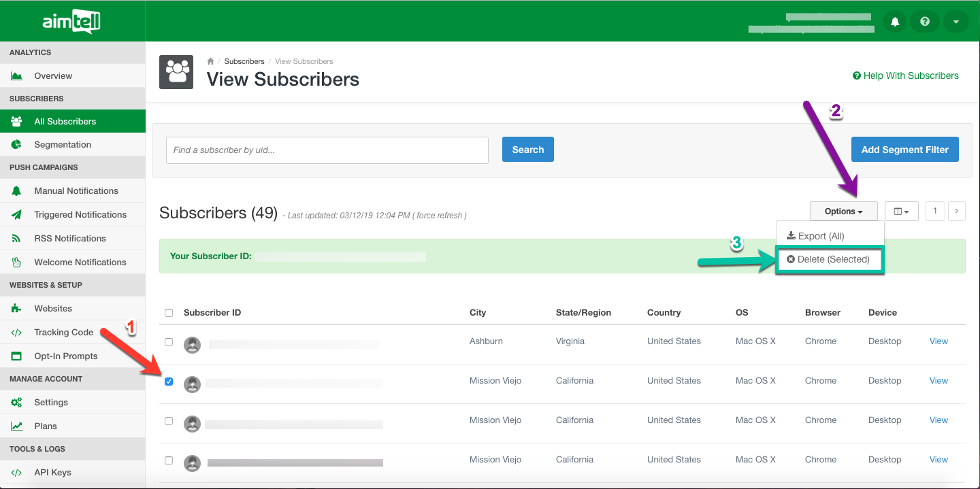980x489 pixels.
Task: Click the Aimtell logo
Action: click(71, 22)
